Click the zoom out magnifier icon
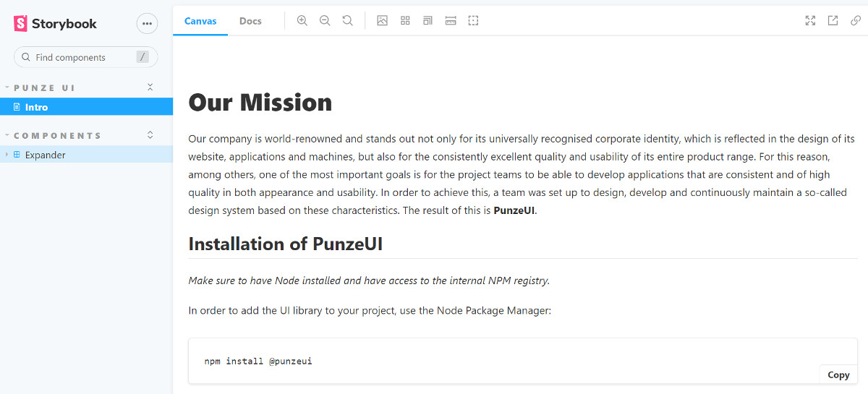868x394 pixels. point(325,21)
